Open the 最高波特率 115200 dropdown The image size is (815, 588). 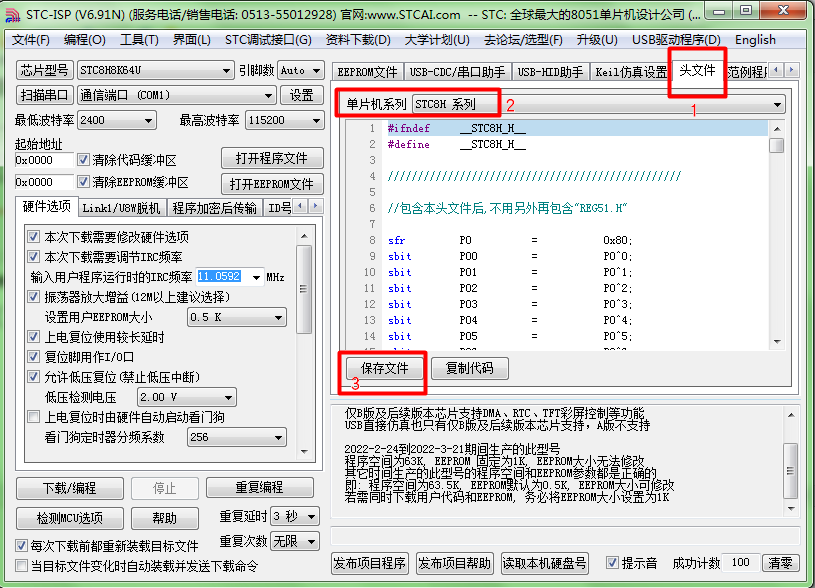click(x=284, y=120)
